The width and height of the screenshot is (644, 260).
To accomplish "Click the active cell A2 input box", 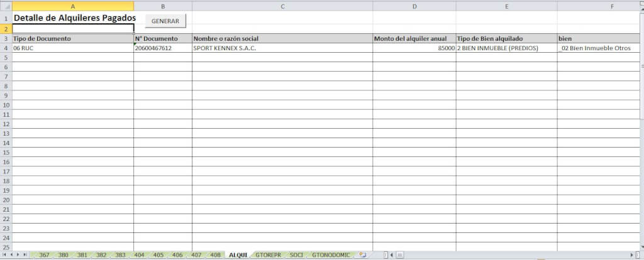I will tap(73, 29).
